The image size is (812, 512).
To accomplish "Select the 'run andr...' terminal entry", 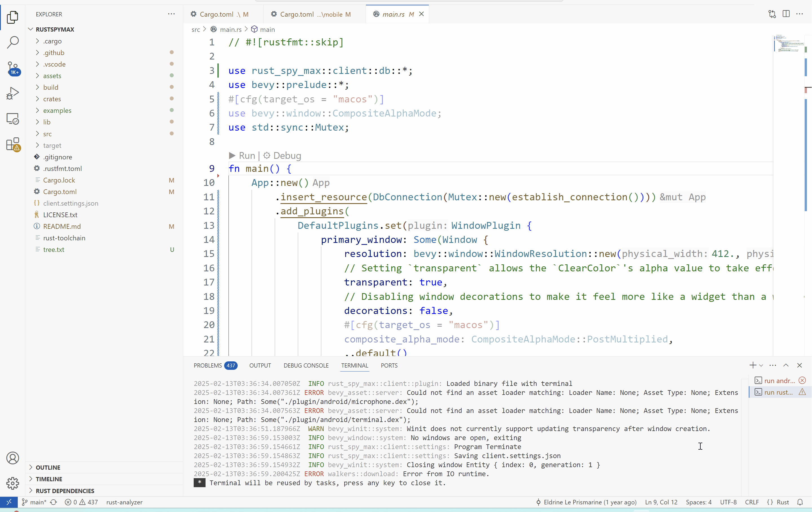I will [780, 381].
